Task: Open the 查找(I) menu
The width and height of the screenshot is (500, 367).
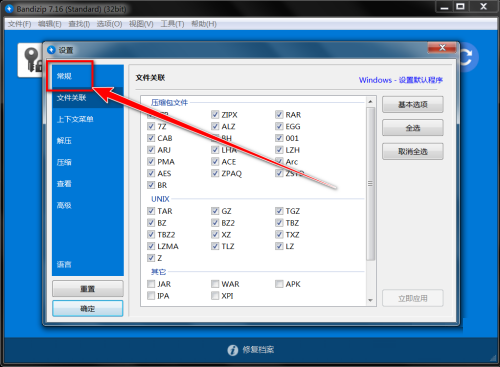Action: click(79, 24)
